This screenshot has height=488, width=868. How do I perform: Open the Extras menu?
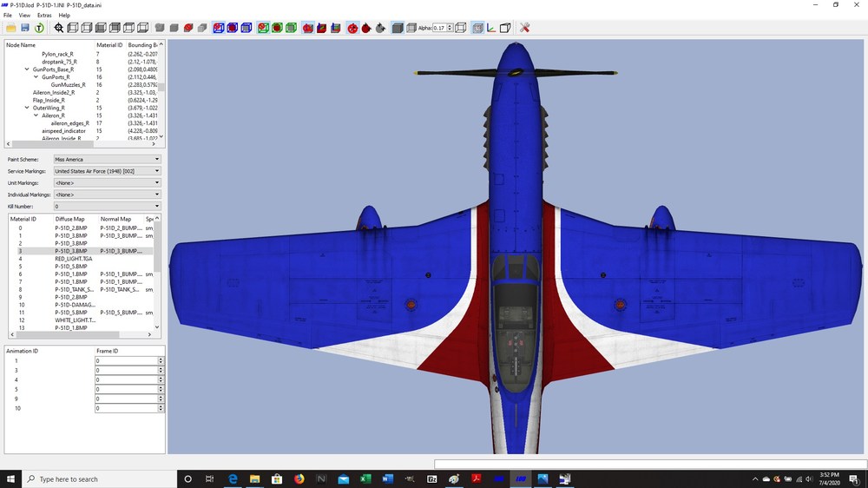44,15
